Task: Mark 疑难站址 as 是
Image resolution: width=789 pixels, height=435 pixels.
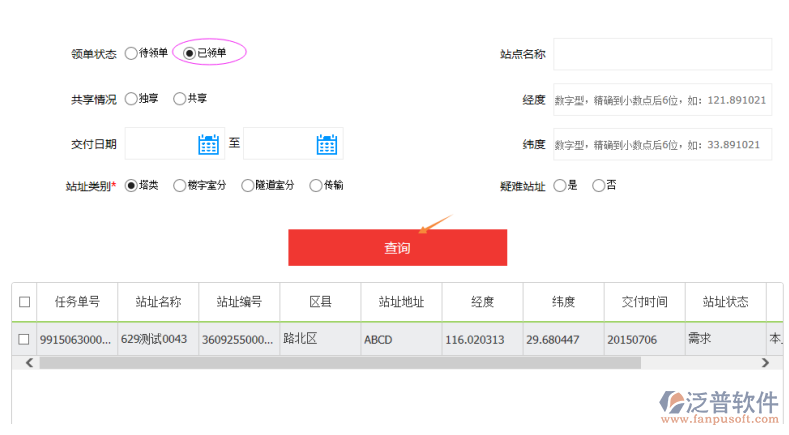Action: pos(559,185)
